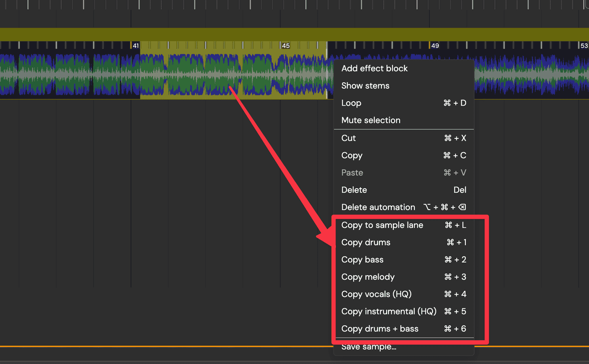Click Copy to sample lane
This screenshot has height=364, width=589.
tap(382, 225)
